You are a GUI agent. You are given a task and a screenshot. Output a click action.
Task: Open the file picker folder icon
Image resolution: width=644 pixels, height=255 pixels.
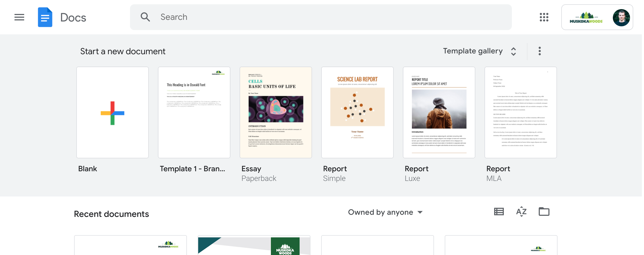pos(544,212)
